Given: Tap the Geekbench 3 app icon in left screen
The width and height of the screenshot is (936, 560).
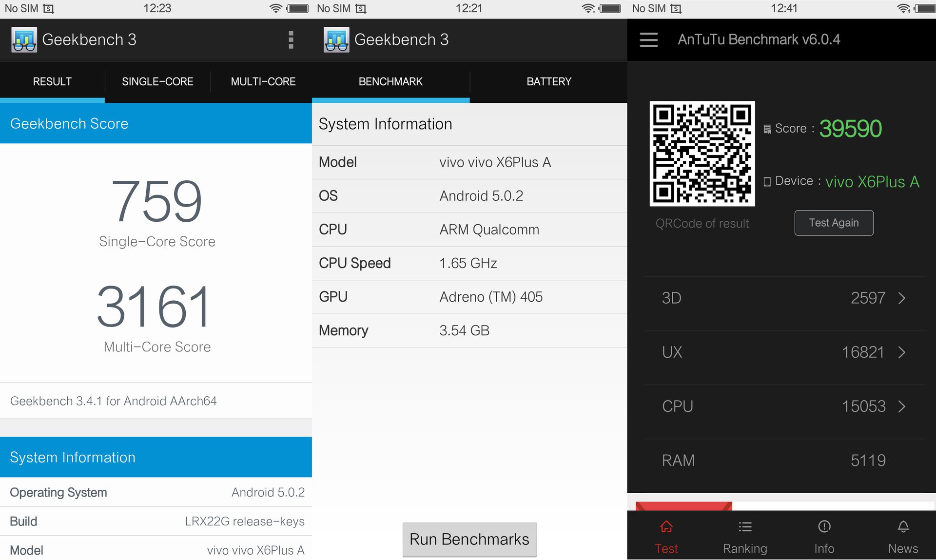Looking at the screenshot, I should click(24, 40).
